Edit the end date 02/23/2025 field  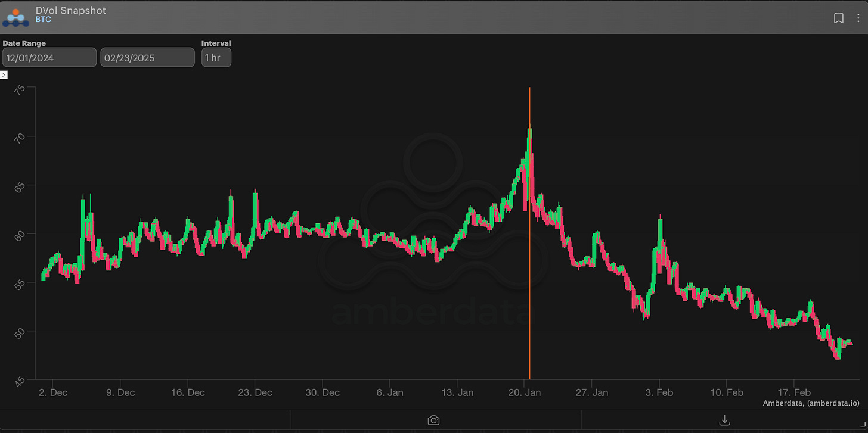(147, 58)
